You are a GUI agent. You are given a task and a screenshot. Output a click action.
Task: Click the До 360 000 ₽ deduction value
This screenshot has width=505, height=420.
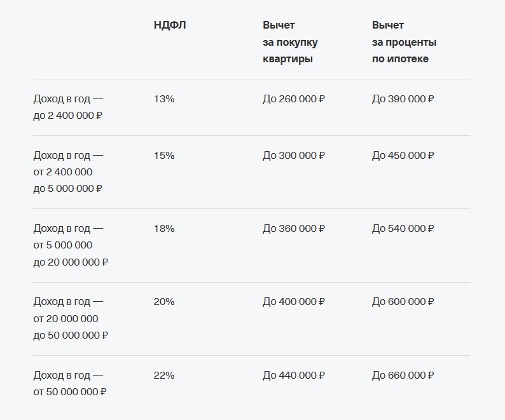tap(293, 229)
